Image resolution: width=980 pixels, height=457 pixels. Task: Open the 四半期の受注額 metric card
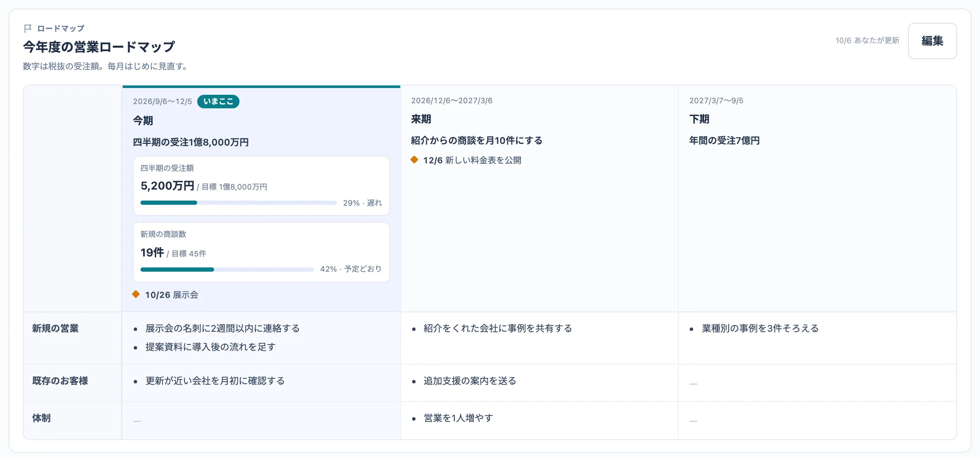click(x=262, y=186)
